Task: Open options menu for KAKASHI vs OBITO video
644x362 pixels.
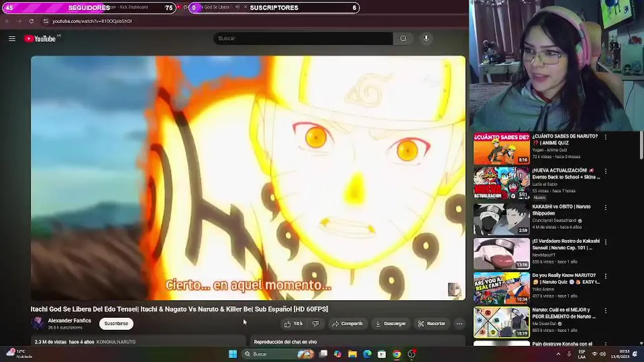Action: click(x=606, y=207)
